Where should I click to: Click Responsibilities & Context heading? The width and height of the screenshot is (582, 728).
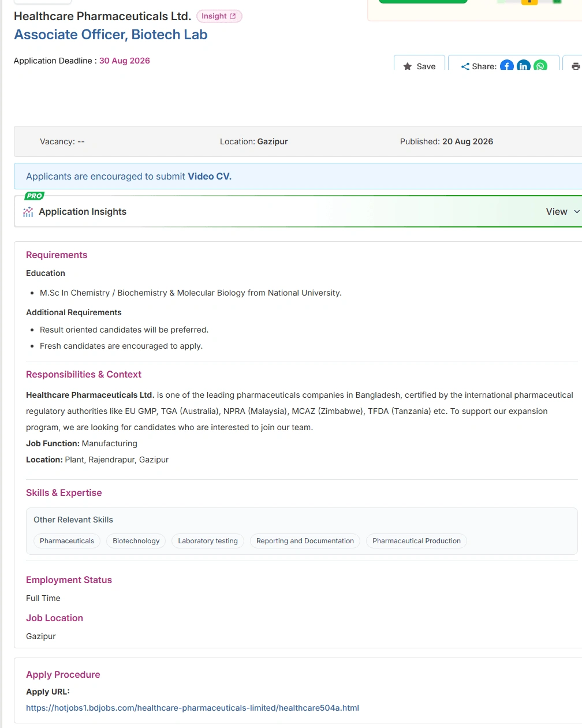(x=84, y=375)
